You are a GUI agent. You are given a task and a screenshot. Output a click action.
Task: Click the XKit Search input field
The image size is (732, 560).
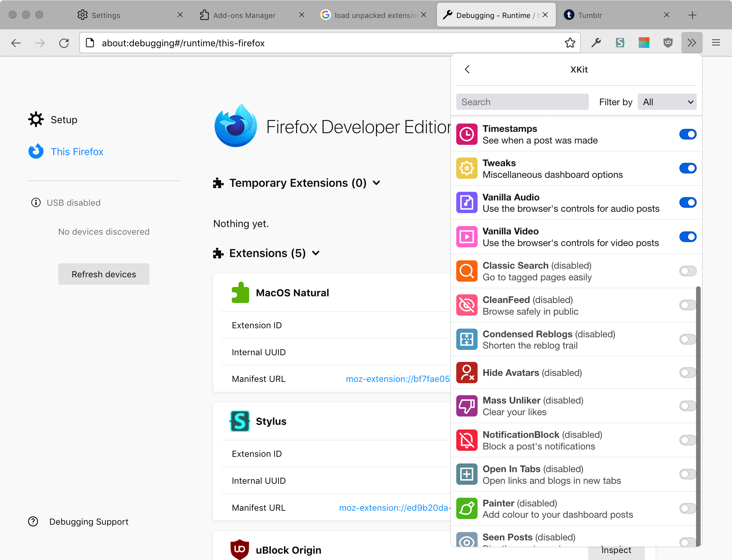click(522, 102)
